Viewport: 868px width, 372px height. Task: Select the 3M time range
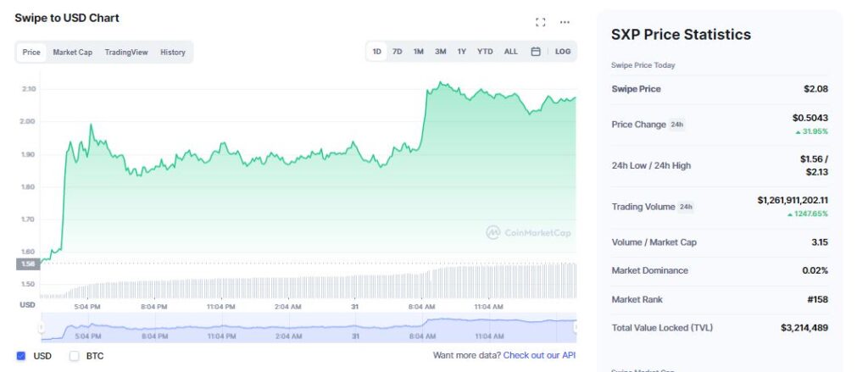[x=440, y=52]
